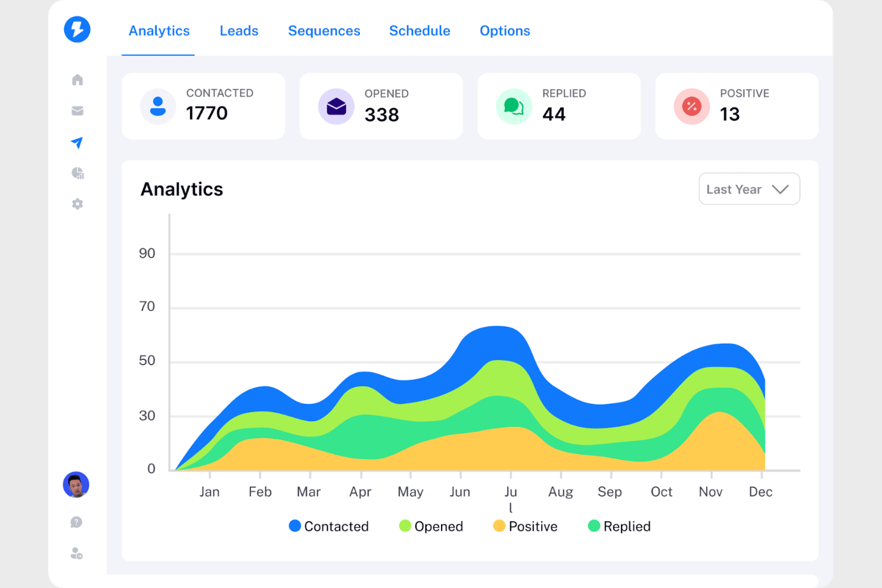Click the lightning bolt app logo

(77, 29)
